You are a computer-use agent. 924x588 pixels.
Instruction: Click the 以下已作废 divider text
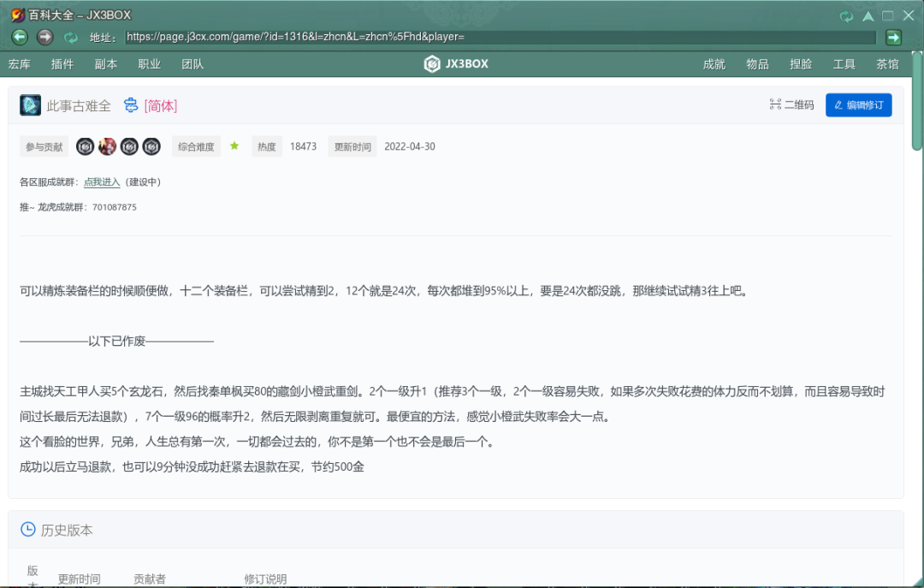pos(116,341)
